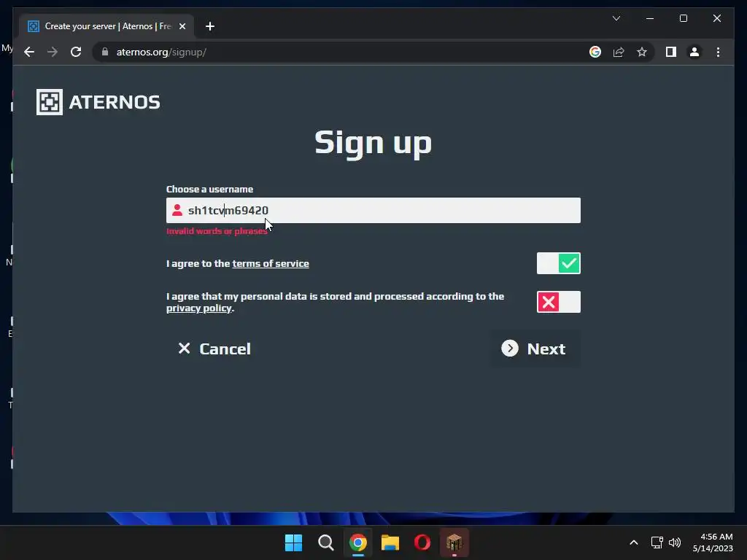This screenshot has height=560, width=747.
Task: Open File Explorer from the taskbar
Action: pos(390,542)
